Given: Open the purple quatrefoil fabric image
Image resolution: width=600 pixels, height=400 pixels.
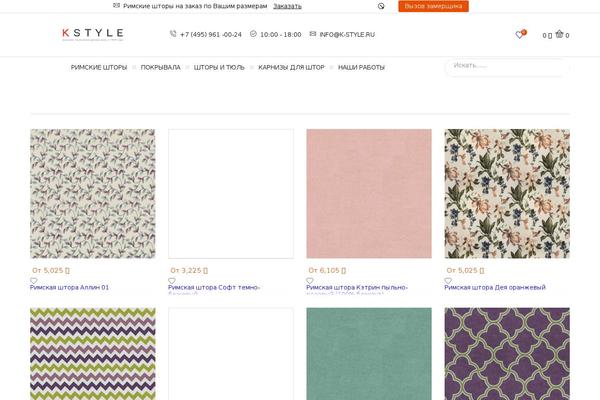Looking at the screenshot, I should pyautogui.click(x=507, y=354).
